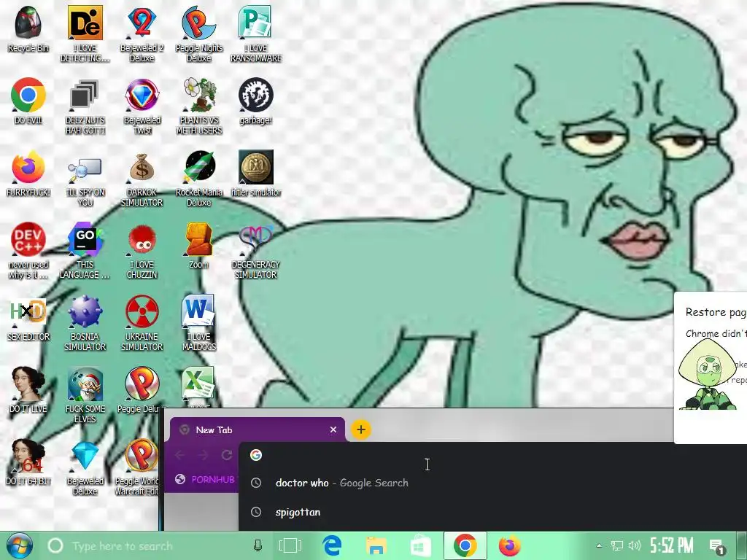Open the Firefox desktop shortcut
747x560 pixels.
click(28, 174)
